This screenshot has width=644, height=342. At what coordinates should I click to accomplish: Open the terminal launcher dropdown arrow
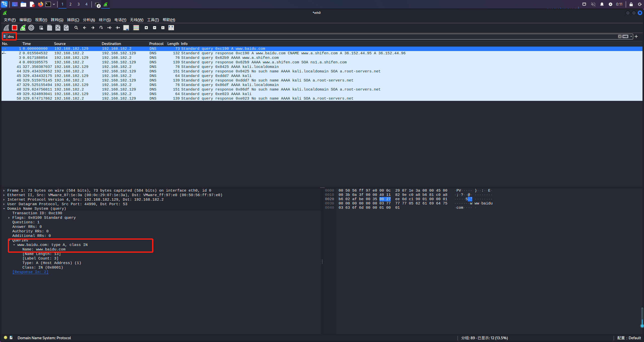[54, 4]
